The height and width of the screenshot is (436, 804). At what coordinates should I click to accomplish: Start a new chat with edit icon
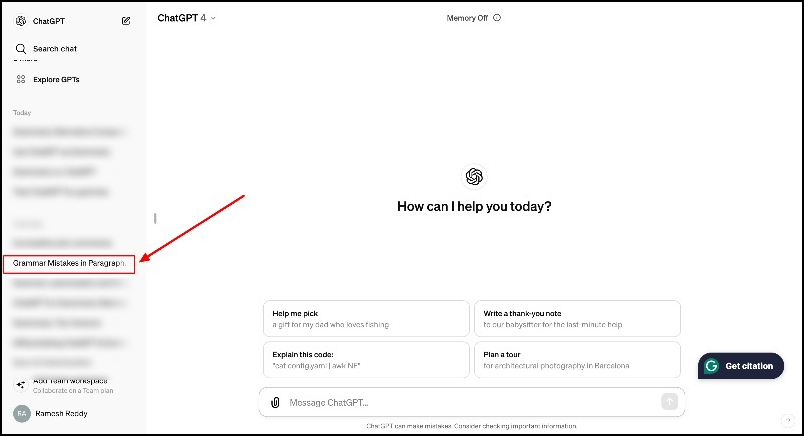tap(126, 21)
